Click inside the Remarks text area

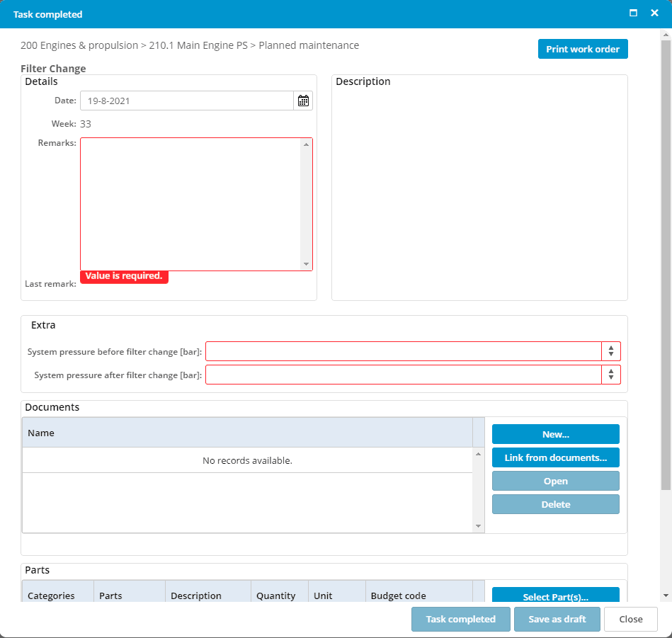(x=190, y=204)
